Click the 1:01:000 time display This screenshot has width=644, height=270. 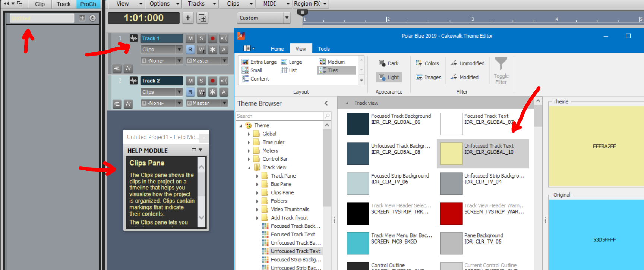tap(143, 18)
